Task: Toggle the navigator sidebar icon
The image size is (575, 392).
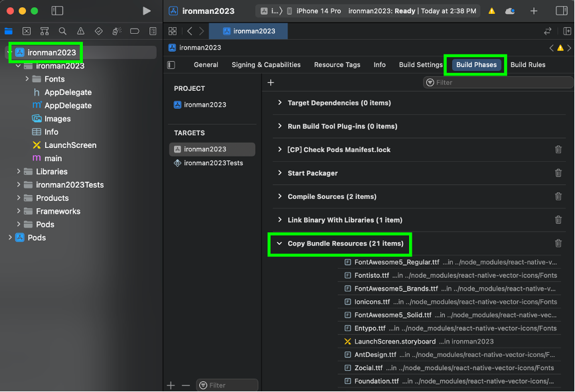Action: [x=57, y=11]
